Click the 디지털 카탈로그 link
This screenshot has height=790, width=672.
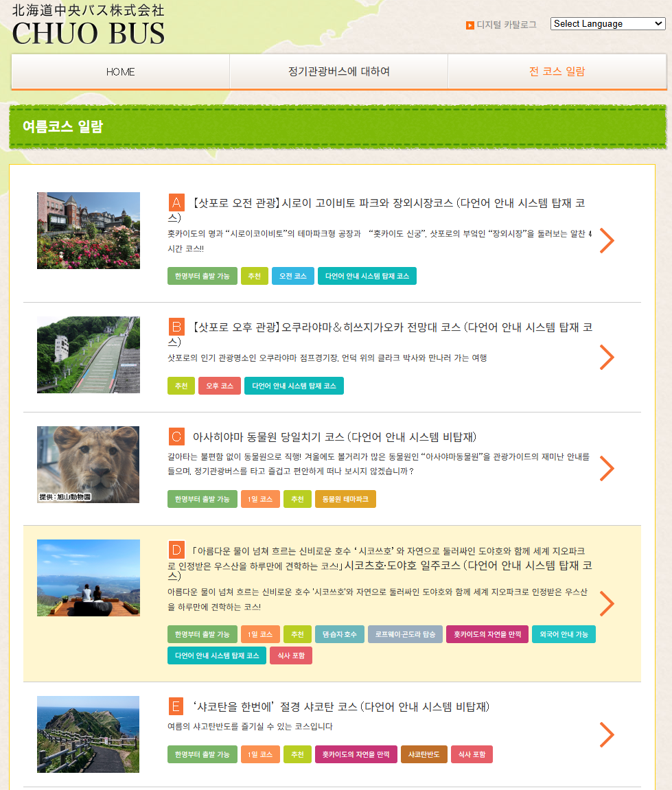point(507,25)
